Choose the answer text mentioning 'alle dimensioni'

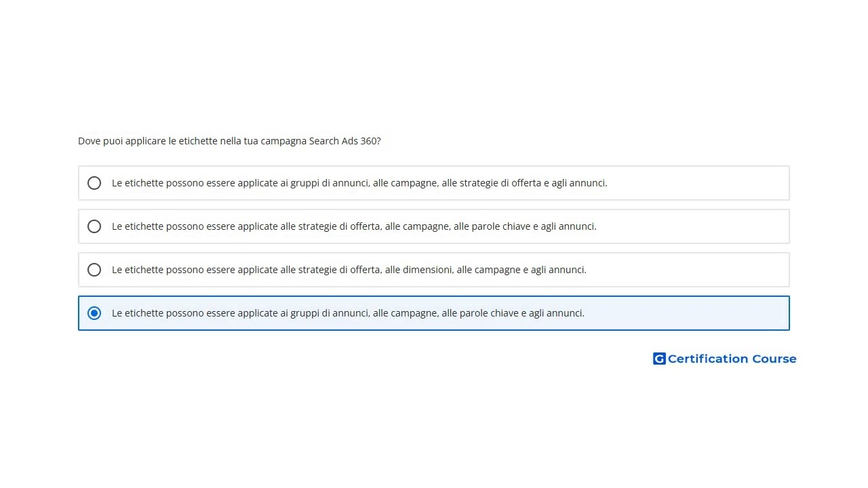pyautogui.click(x=349, y=270)
